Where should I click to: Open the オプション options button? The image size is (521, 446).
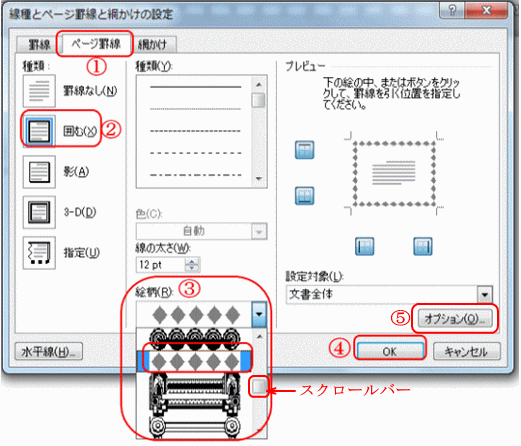click(455, 319)
